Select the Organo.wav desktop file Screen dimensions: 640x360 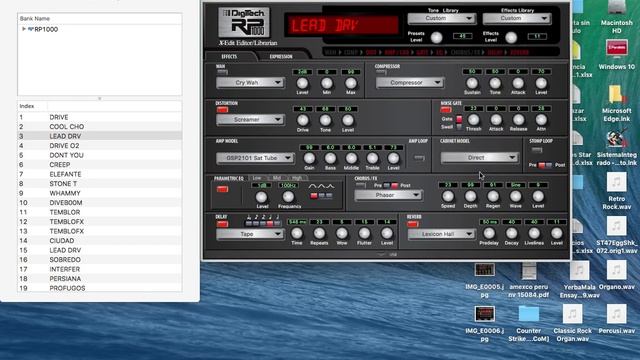[x=616, y=270]
